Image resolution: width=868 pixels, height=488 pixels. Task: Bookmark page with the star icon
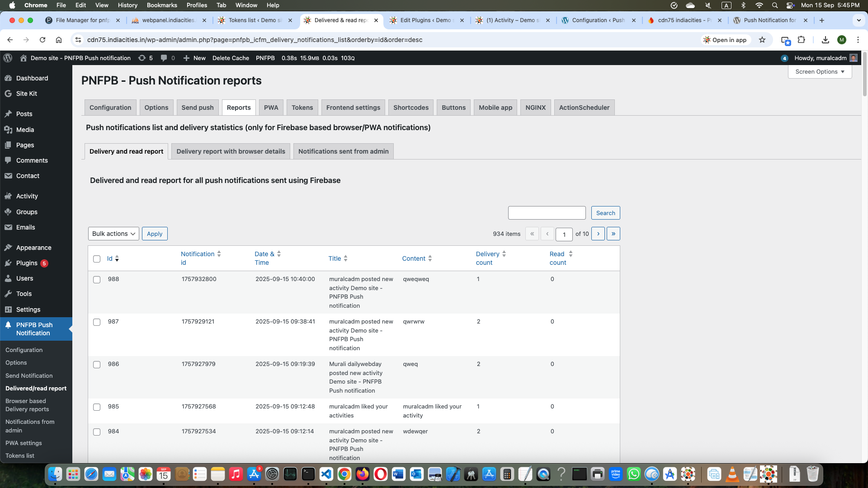762,40
